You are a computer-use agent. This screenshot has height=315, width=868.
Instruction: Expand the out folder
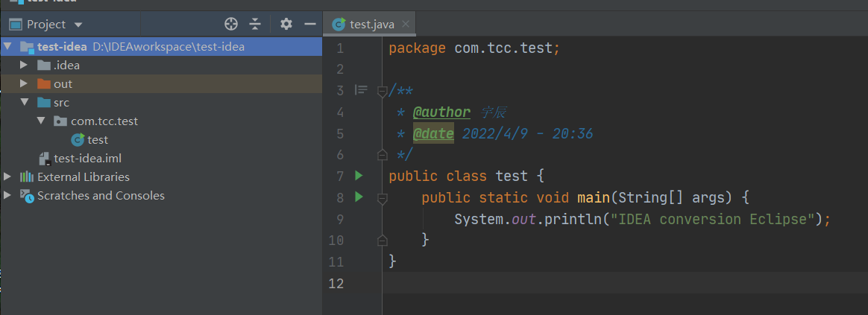click(24, 84)
